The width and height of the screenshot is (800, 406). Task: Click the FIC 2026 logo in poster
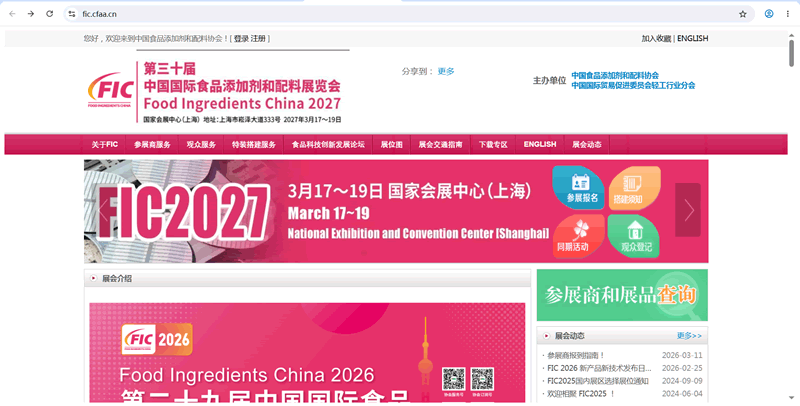pyautogui.click(x=157, y=339)
